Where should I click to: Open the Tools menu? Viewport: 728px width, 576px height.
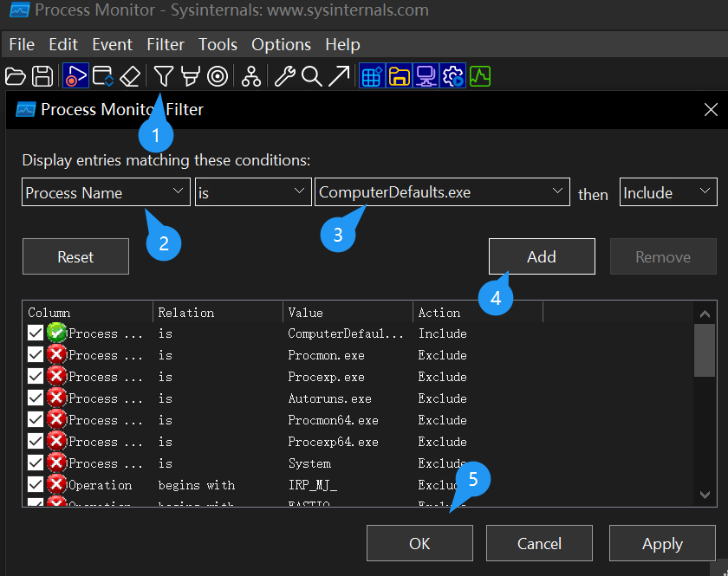pos(218,44)
